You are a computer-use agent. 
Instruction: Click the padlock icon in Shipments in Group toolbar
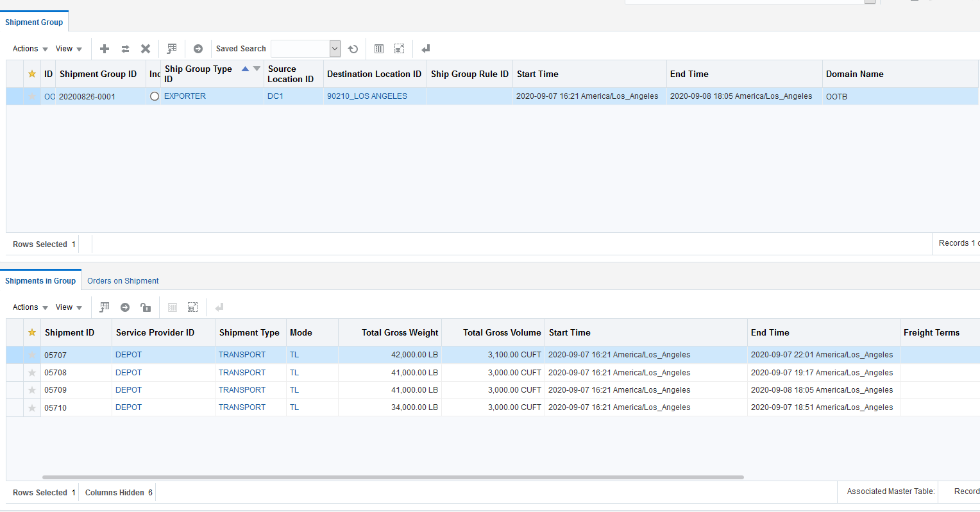pos(146,307)
